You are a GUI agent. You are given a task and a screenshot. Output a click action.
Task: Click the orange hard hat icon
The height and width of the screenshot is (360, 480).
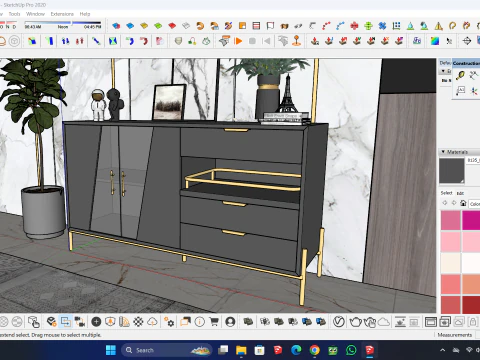[3, 41]
